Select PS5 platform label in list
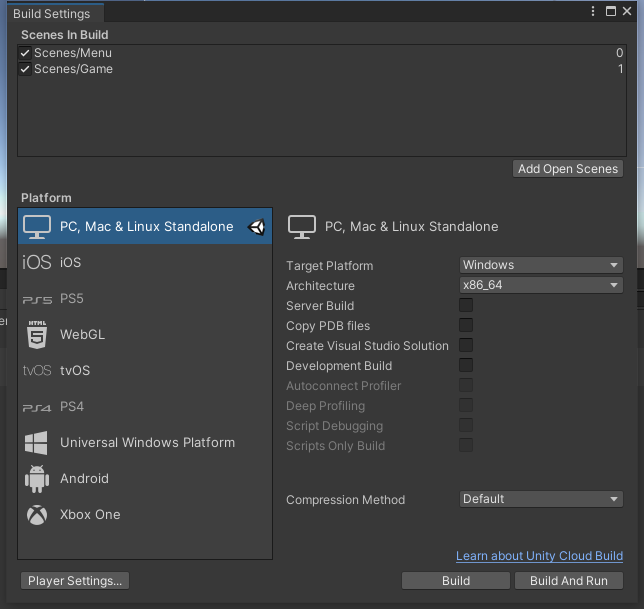 coord(72,299)
